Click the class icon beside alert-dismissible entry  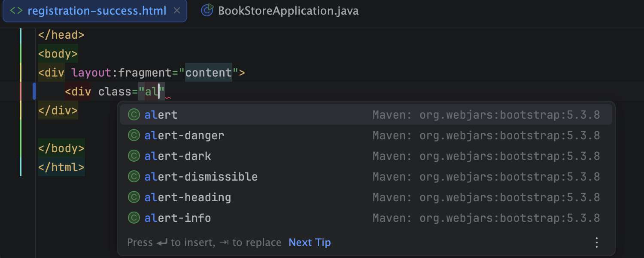(134, 176)
